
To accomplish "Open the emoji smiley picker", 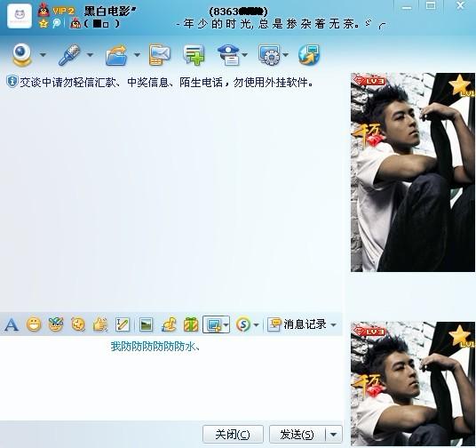I will pos(34,324).
